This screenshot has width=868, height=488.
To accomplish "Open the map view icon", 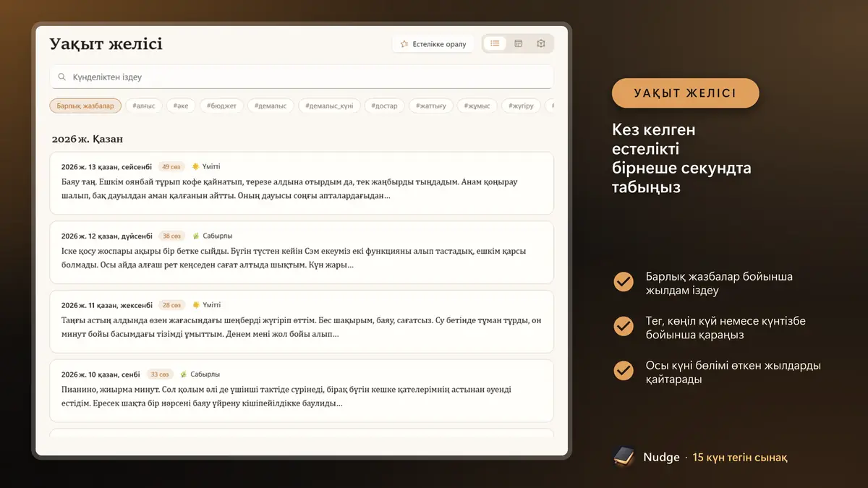I will (x=541, y=43).
